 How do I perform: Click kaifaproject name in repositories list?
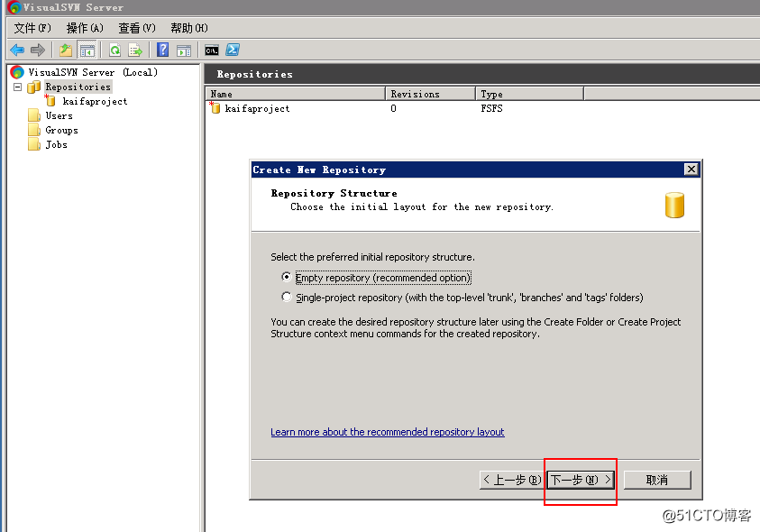pyautogui.click(x=257, y=108)
